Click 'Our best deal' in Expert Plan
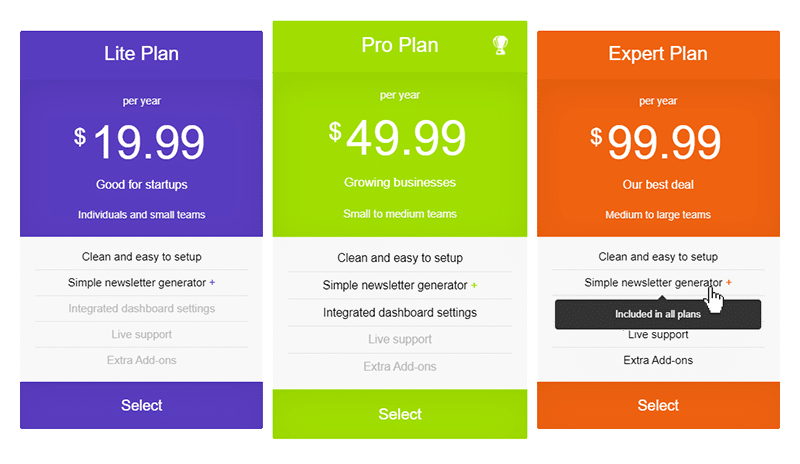 658,185
